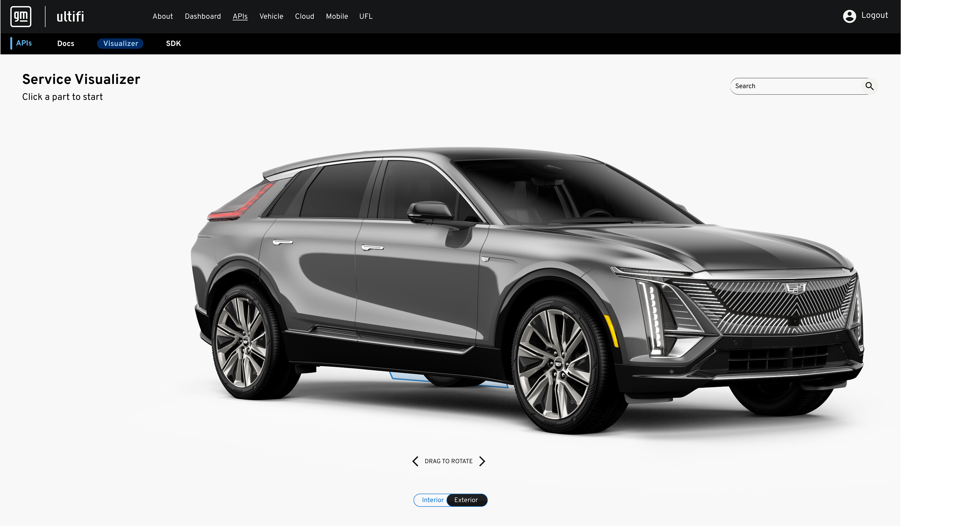The height and width of the screenshot is (526, 980).
Task: Select the Visualizer tab
Action: point(120,43)
